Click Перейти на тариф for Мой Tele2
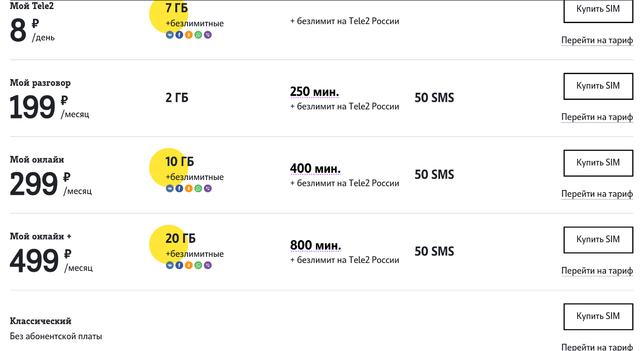This screenshot has width=644, height=351. coord(597,40)
